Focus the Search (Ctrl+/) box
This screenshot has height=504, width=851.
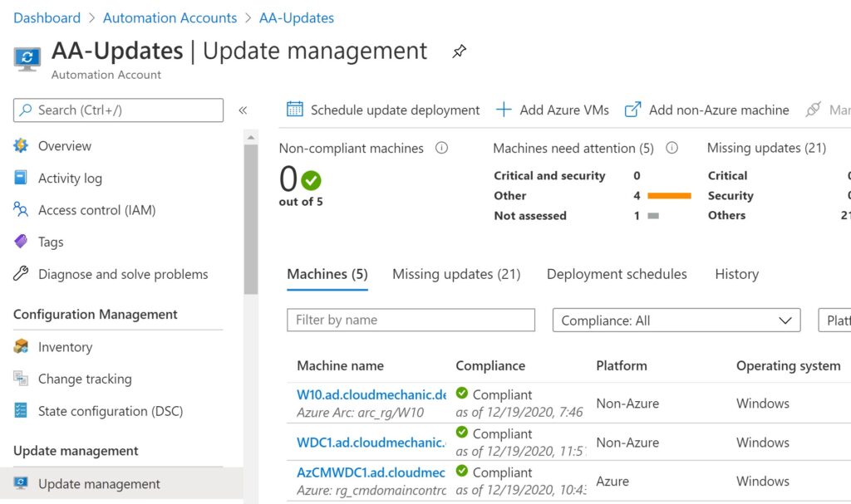pyautogui.click(x=118, y=110)
